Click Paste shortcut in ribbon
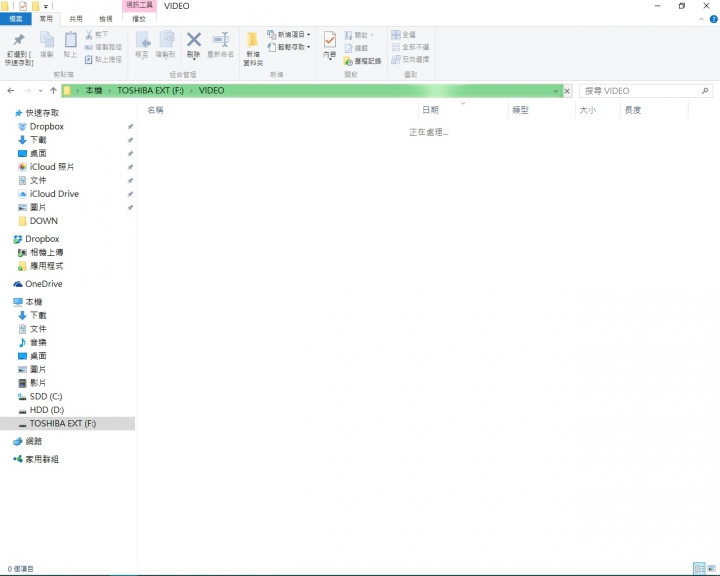Screen dimensions: 720x576 (x=103, y=59)
